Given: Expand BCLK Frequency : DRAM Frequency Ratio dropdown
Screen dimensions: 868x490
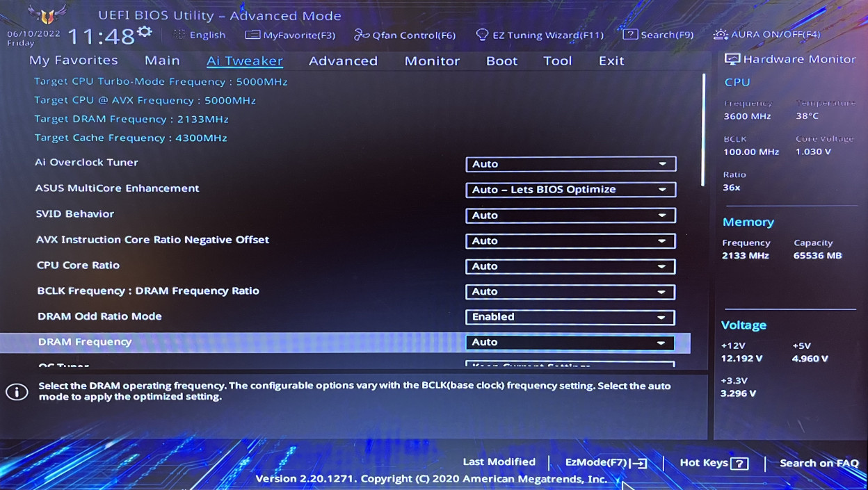Looking at the screenshot, I should pyautogui.click(x=570, y=292).
